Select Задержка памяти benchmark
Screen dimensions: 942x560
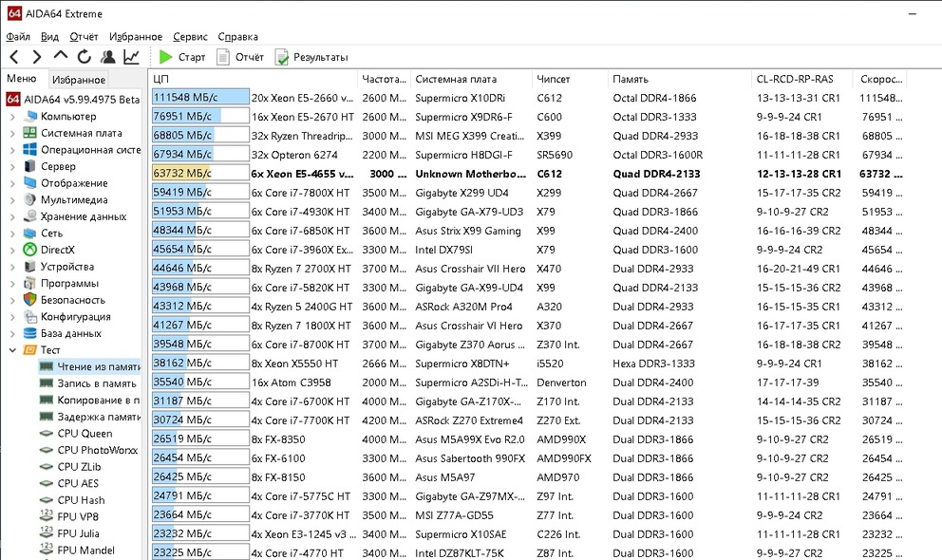click(x=90, y=417)
